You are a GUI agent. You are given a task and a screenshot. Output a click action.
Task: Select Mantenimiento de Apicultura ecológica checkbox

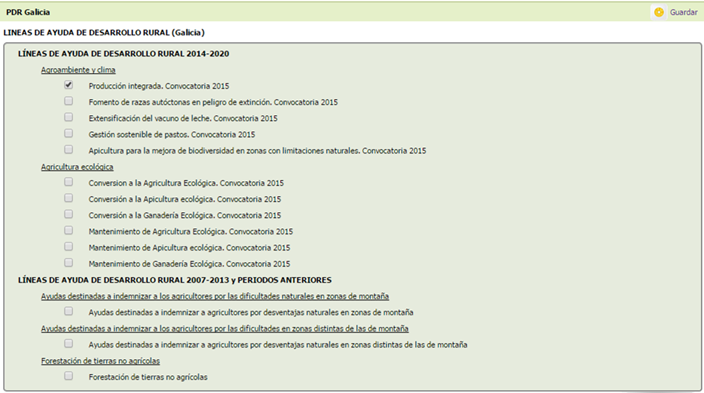pos(68,247)
